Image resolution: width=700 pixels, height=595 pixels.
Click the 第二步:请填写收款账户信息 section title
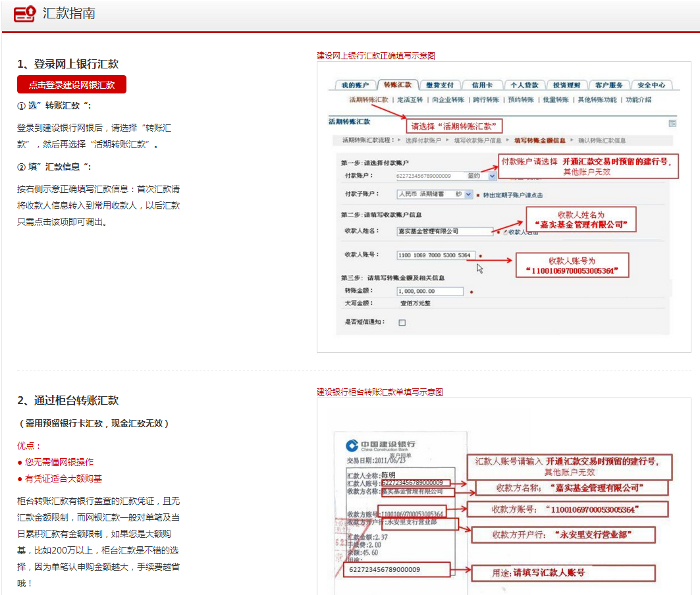tap(381, 215)
